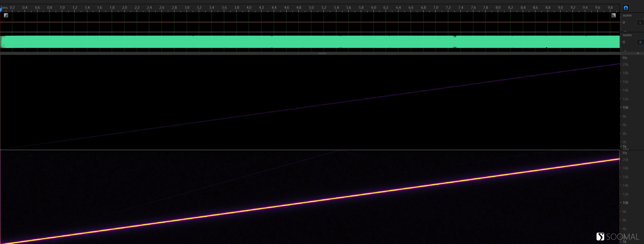Click the 9.0 mark on time ruler

point(560,7)
